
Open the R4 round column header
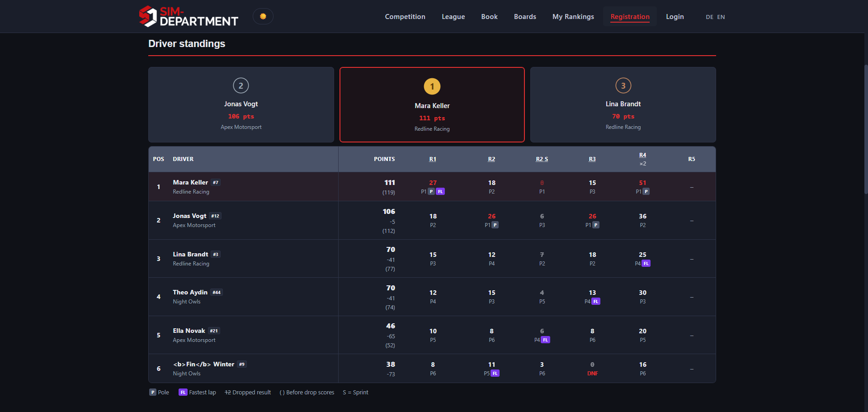[x=642, y=155]
